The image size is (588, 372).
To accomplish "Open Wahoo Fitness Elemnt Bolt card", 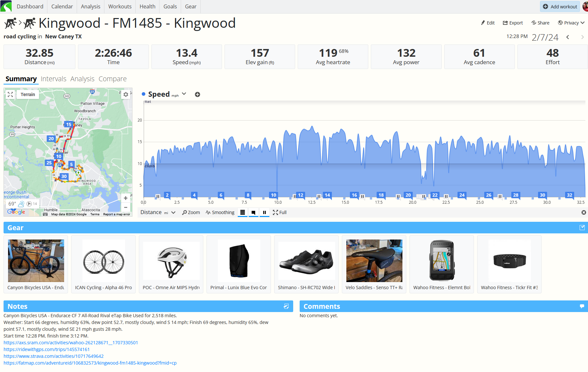I will pyautogui.click(x=442, y=264).
